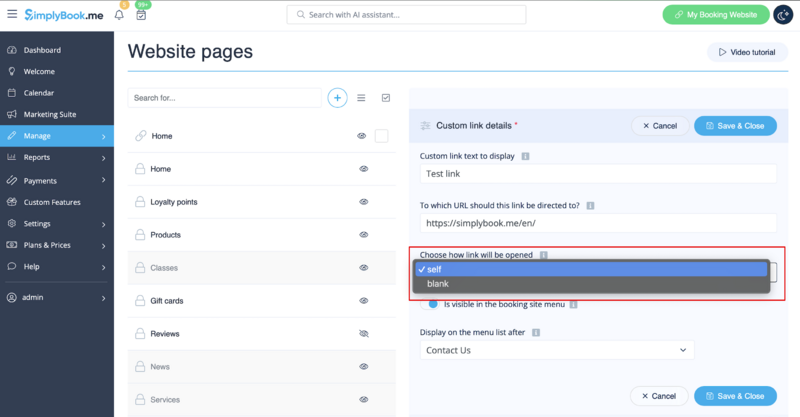This screenshot has width=800, height=417.
Task: Click the admin user icon
Action: pyautogui.click(x=12, y=297)
